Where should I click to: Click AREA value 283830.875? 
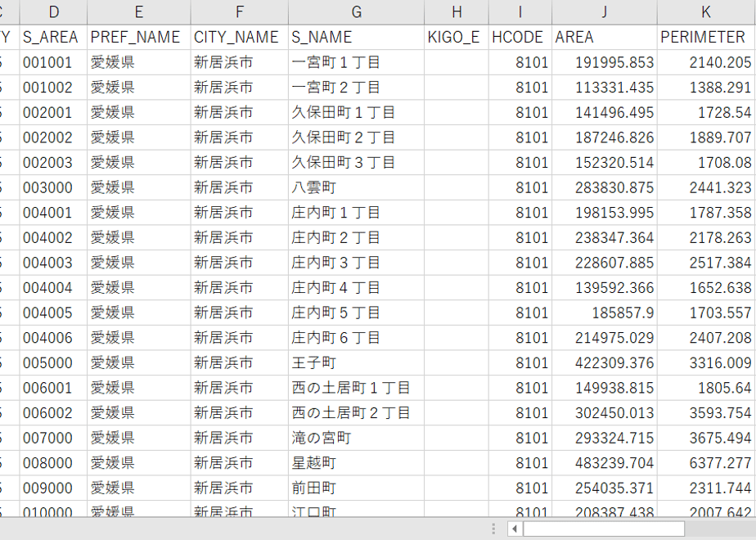point(605,187)
